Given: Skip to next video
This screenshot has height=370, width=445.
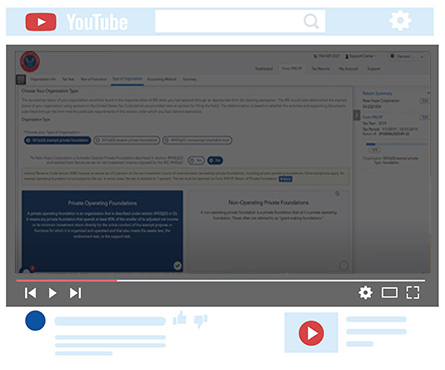Looking at the screenshot, I should coord(75,293).
